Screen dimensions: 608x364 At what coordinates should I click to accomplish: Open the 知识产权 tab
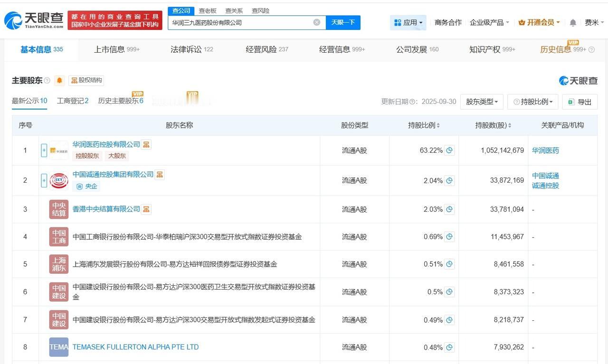[492, 49]
